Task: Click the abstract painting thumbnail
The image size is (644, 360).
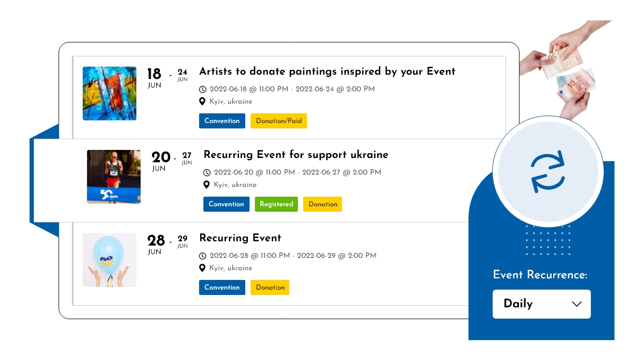Action: click(109, 93)
